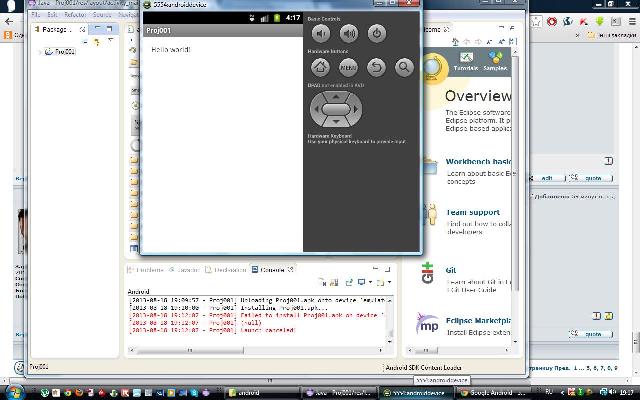Click the Eclipse Marketplace mp icon
640x400 pixels.
tap(427, 323)
